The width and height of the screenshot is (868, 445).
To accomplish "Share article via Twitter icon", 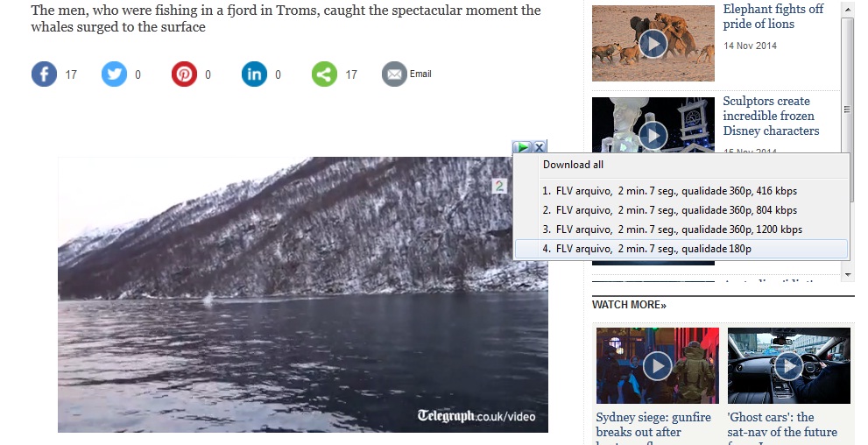I will click(x=114, y=74).
